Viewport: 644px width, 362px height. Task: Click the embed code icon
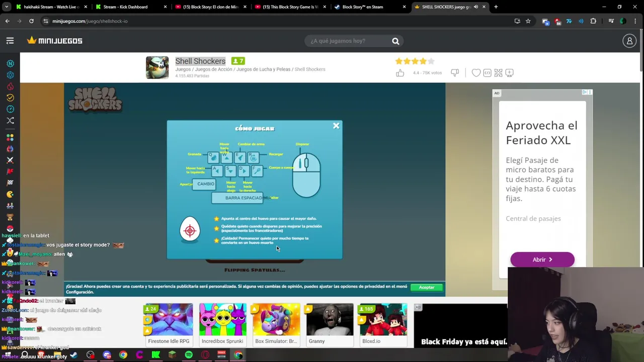pyautogui.click(x=487, y=73)
